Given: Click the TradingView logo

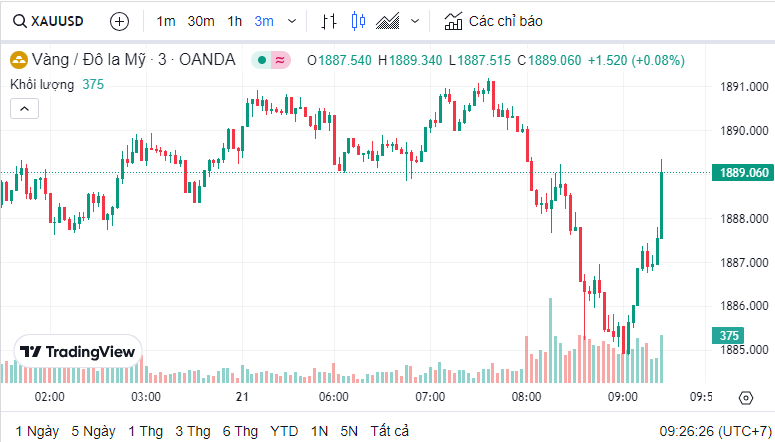Looking at the screenshot, I should click(77, 351).
